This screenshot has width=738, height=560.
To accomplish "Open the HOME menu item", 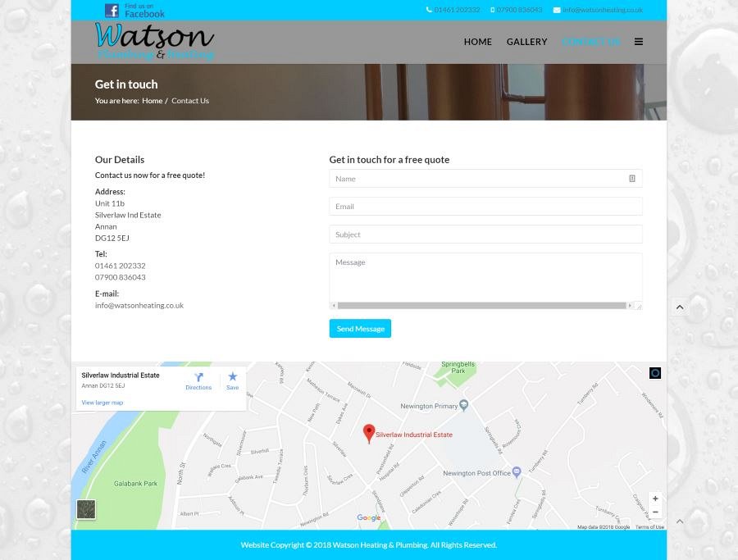I will [x=477, y=42].
